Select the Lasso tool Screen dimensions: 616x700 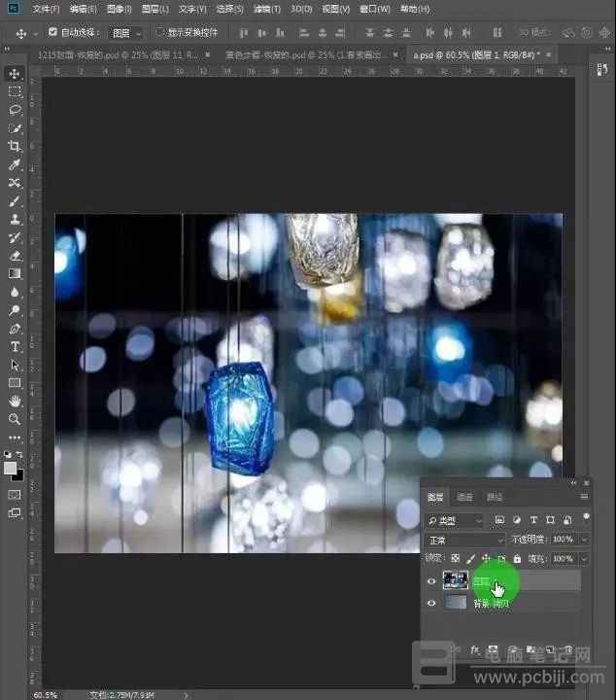pos(15,110)
